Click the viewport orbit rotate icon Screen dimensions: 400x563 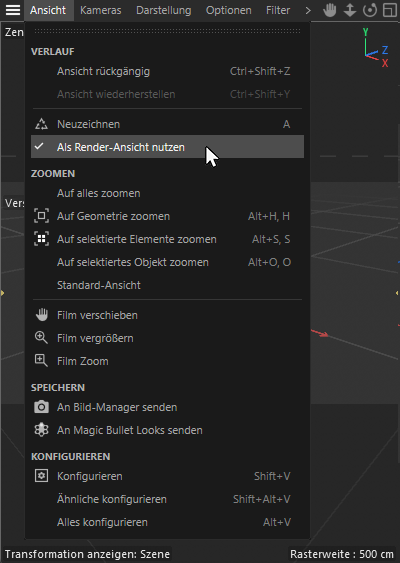point(370,10)
